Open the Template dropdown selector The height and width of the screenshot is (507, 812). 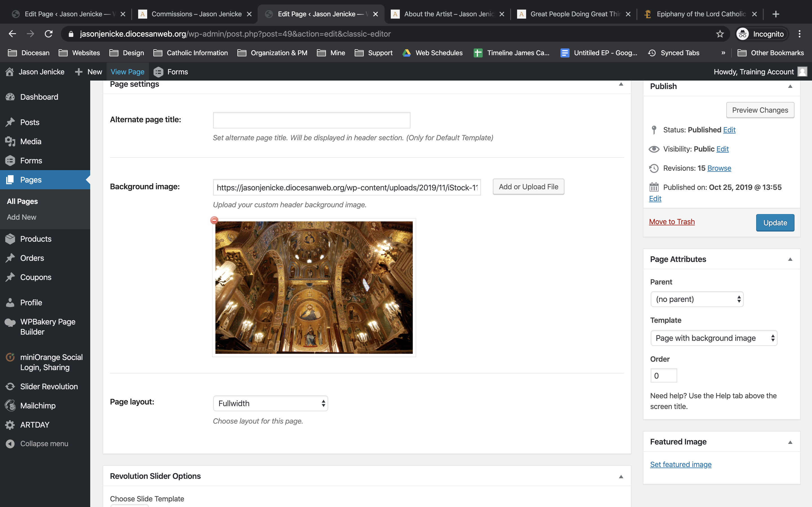tap(713, 338)
